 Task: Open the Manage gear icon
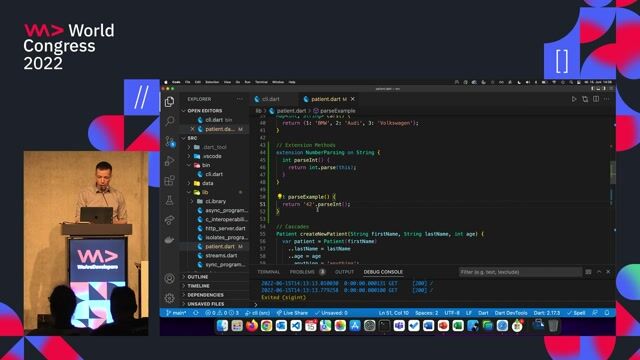pyautogui.click(x=169, y=298)
